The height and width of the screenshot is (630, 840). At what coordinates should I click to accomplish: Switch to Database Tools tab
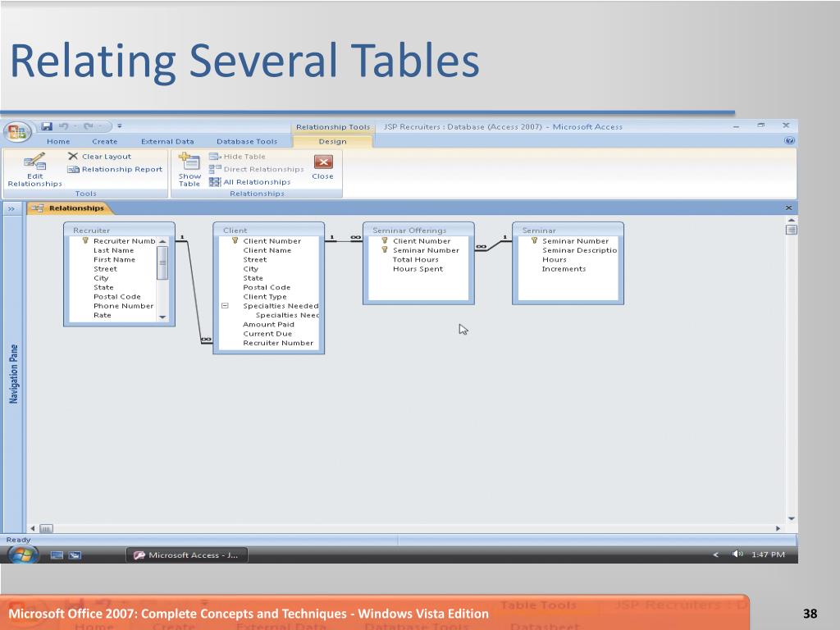[246, 141]
